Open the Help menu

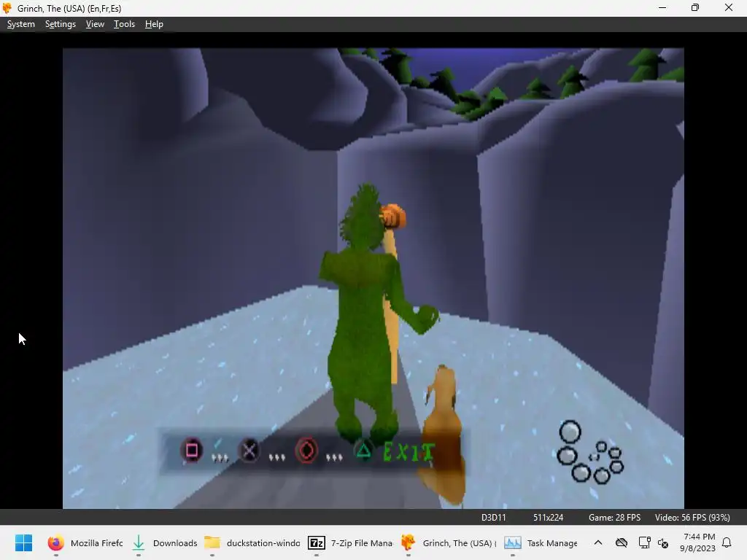[154, 24]
